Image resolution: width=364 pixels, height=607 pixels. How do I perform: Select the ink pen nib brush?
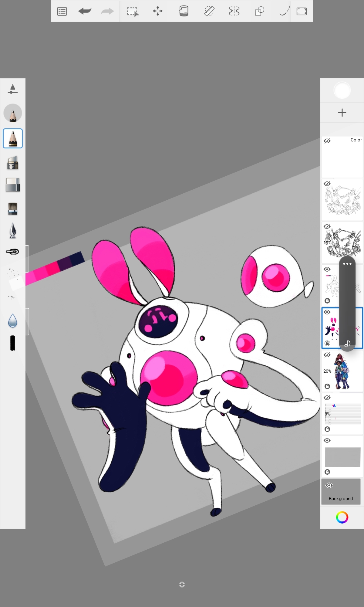13,231
